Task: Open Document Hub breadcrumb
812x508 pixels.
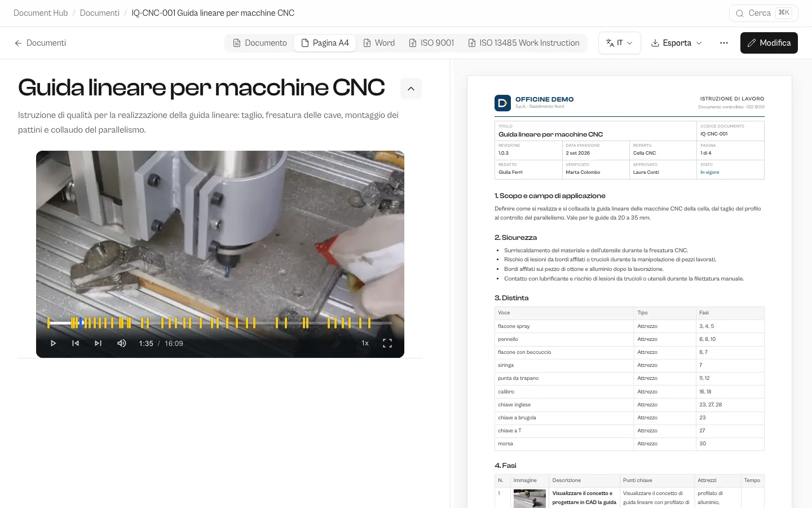Action: pyautogui.click(x=41, y=13)
